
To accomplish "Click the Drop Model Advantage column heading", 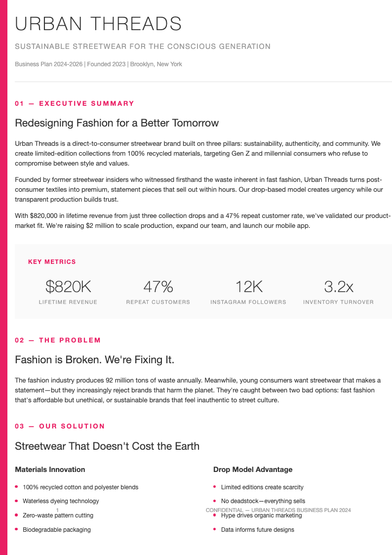I will click(x=253, y=470).
